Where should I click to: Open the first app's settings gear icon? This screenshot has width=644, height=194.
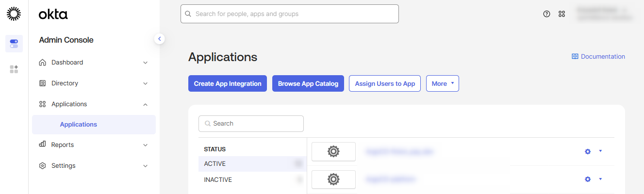point(588,151)
